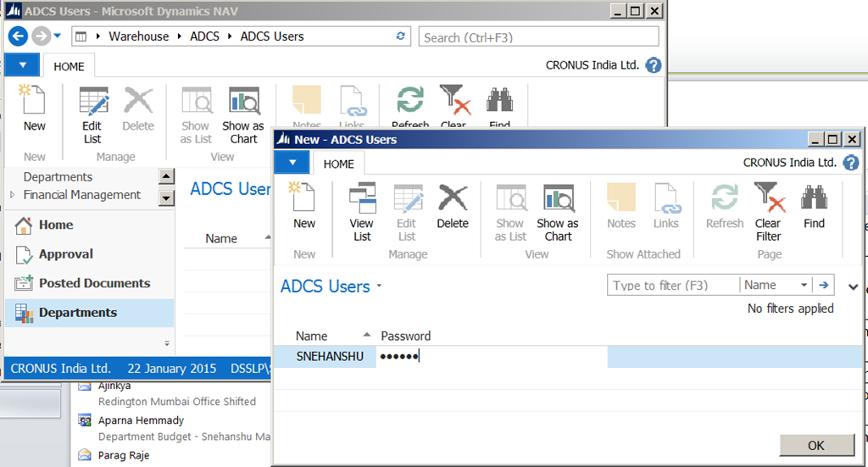The width and height of the screenshot is (868, 467).
Task: Select Departments at the top of the tree
Action: [58, 177]
